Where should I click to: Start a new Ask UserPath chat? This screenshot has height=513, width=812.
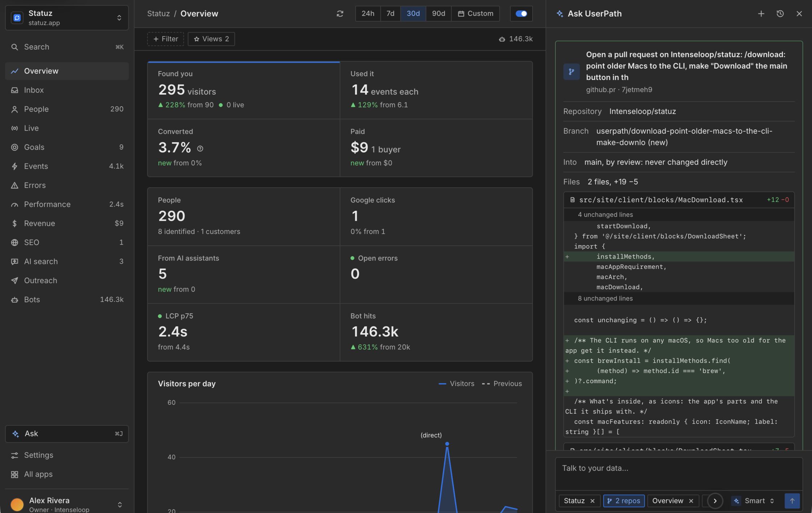pyautogui.click(x=761, y=14)
